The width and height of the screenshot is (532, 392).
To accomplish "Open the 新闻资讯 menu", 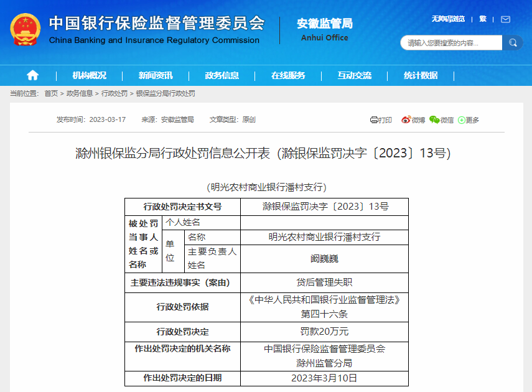I will [156, 75].
